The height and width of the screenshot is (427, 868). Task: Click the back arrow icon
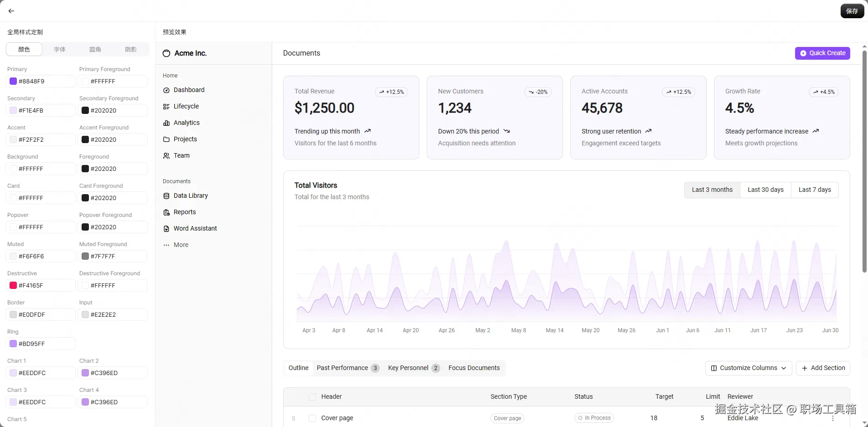tap(11, 11)
